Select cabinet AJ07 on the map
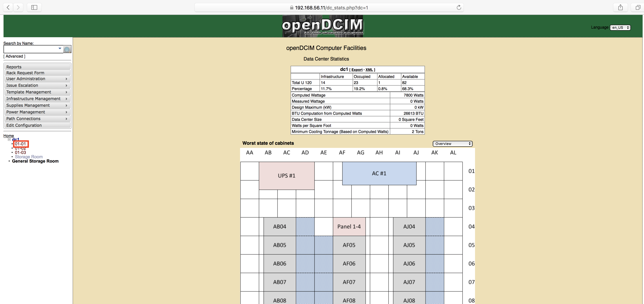 point(409,282)
